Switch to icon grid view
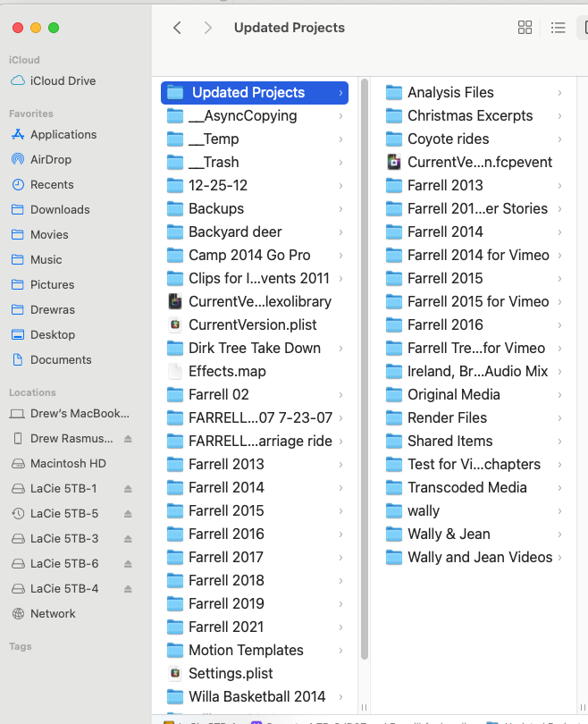The width and height of the screenshot is (588, 724). point(525,28)
